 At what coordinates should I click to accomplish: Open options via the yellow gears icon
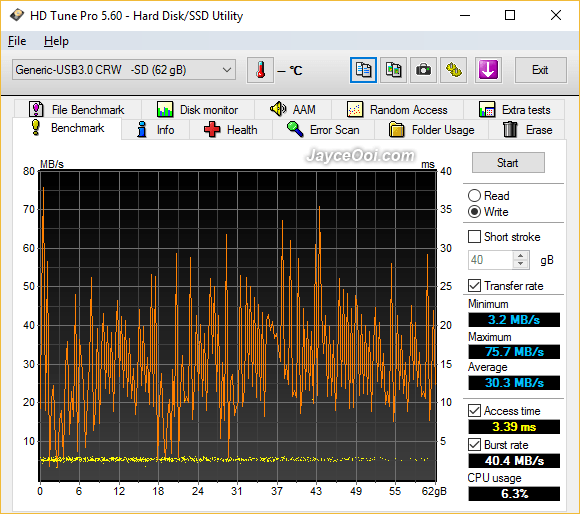click(453, 70)
